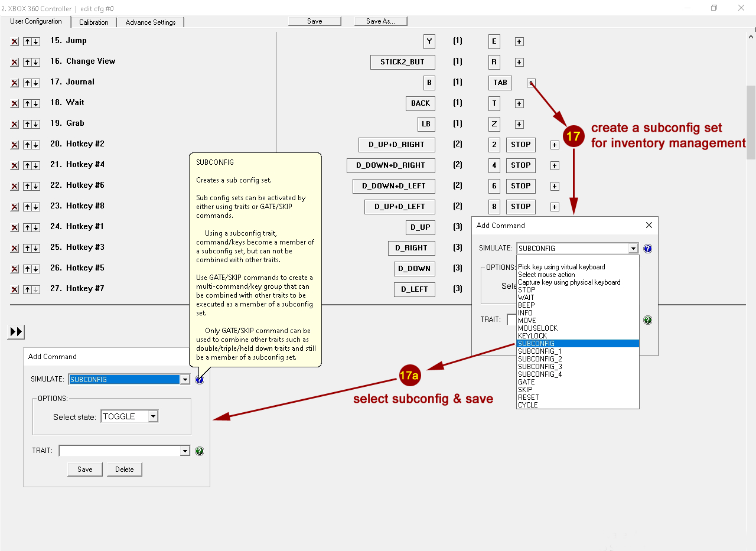
Task: Choose GATE from the simulate list
Action: point(526,382)
